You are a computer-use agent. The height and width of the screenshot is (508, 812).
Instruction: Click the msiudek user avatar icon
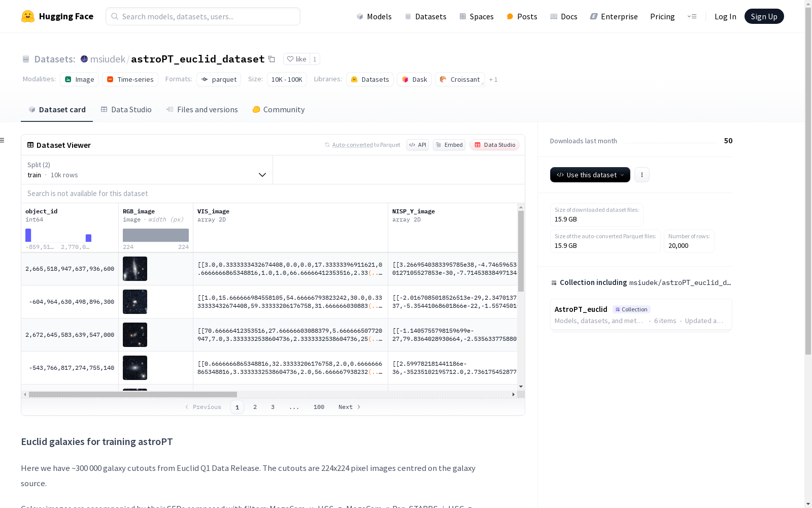(x=84, y=59)
